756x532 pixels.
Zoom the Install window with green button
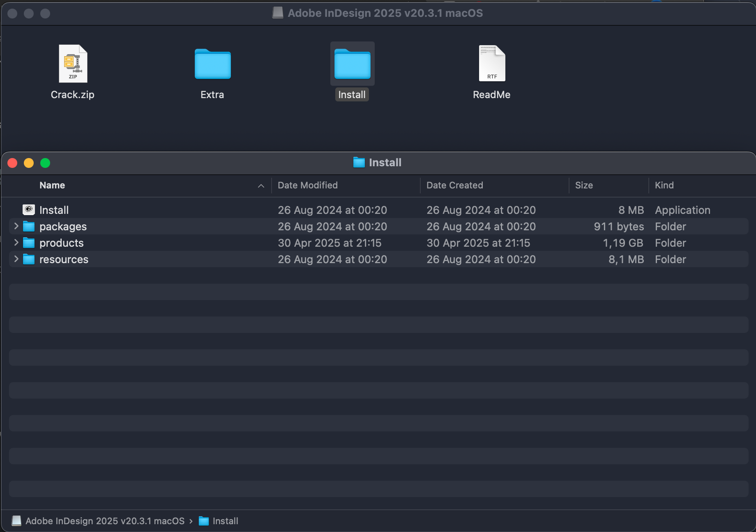(45, 163)
